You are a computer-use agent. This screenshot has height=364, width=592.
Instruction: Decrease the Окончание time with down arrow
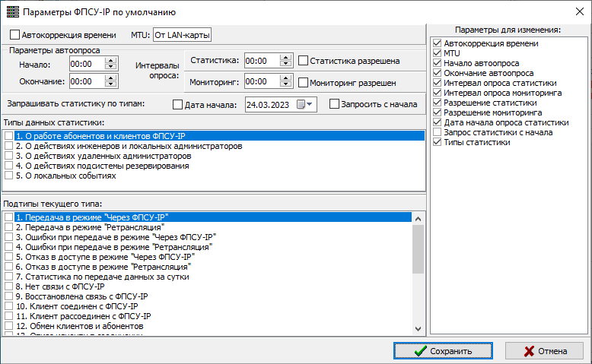pos(111,84)
